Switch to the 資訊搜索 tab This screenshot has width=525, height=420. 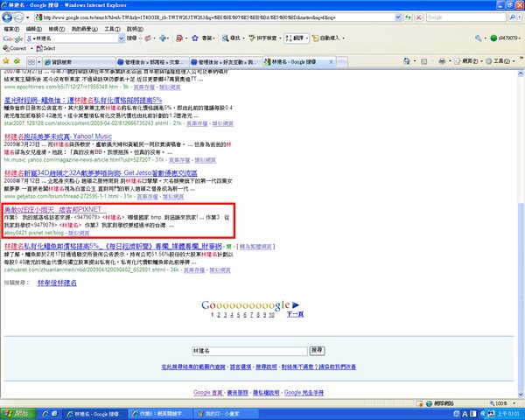79,62
